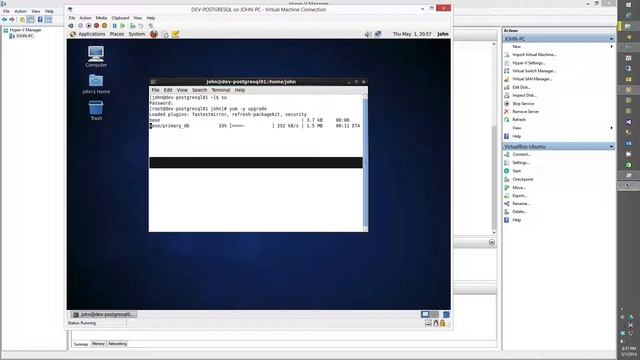Open the Clipboard menu in VM Connection

120,18
